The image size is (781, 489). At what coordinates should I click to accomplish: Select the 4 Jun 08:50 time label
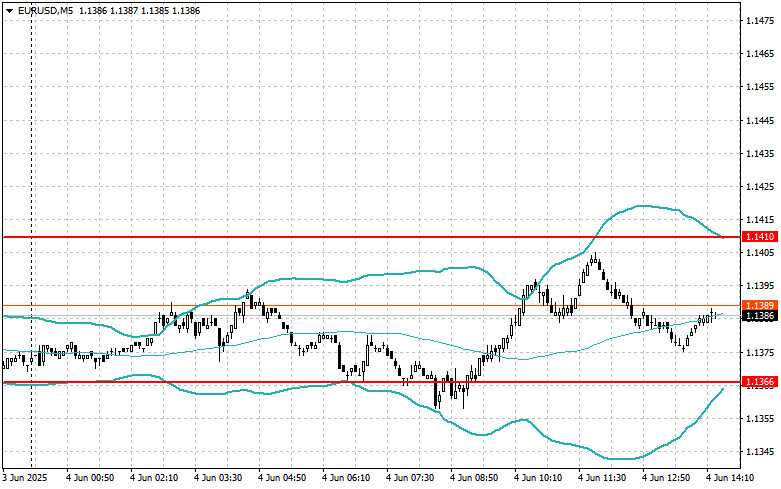[474, 478]
